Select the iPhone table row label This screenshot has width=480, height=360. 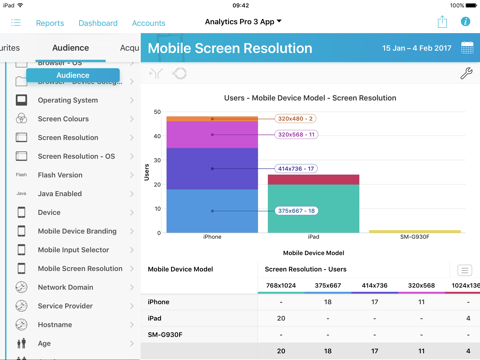[x=158, y=302]
